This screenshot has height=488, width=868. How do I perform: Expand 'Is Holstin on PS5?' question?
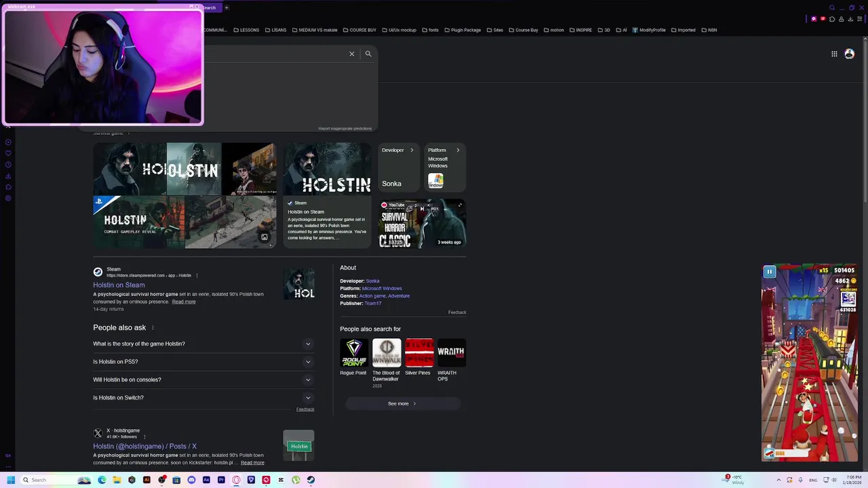(203, 362)
